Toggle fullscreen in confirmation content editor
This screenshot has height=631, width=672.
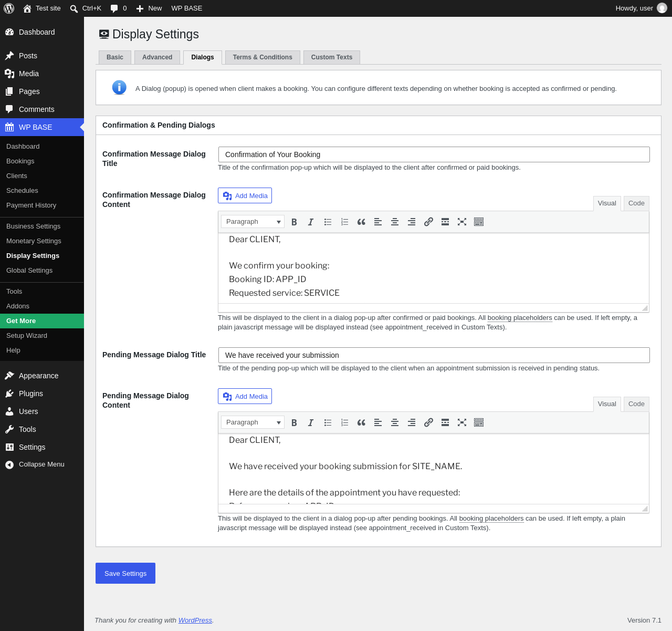(x=462, y=222)
